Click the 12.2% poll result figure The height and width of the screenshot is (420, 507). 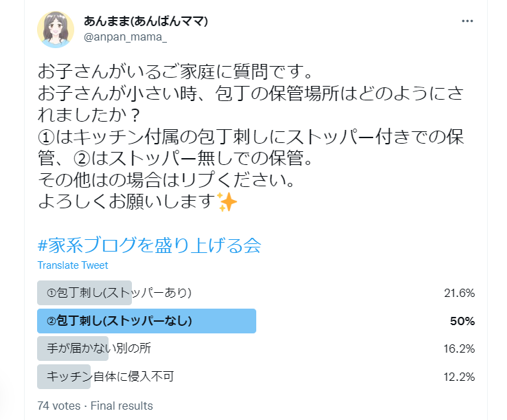459,377
